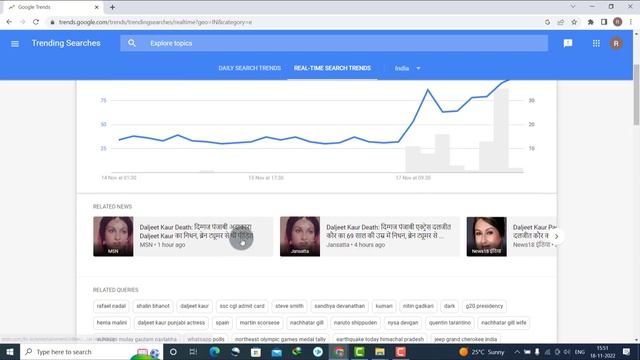Viewport: 640px width, 360px height.
Task: Click the browser address bar URL
Action: pyautogui.click(x=155, y=22)
